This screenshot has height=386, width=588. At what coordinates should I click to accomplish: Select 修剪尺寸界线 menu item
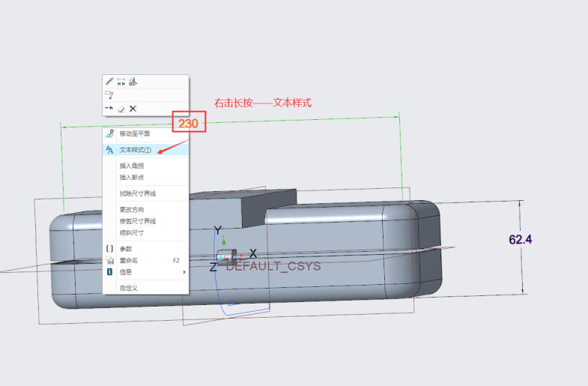pos(137,221)
